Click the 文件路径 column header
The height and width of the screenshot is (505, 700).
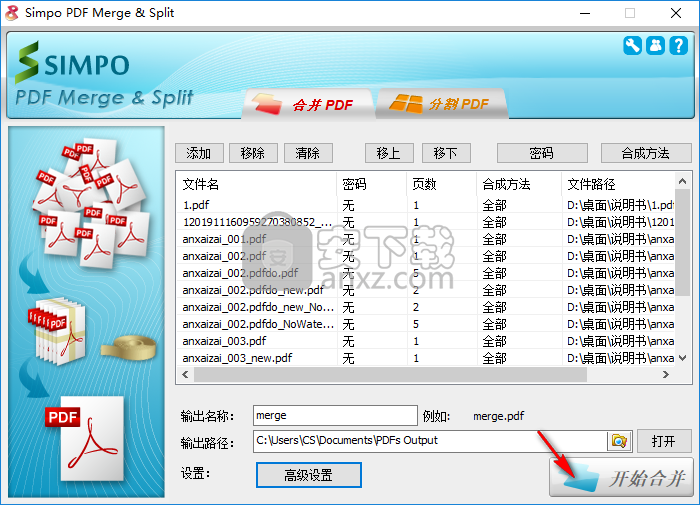coord(619,184)
